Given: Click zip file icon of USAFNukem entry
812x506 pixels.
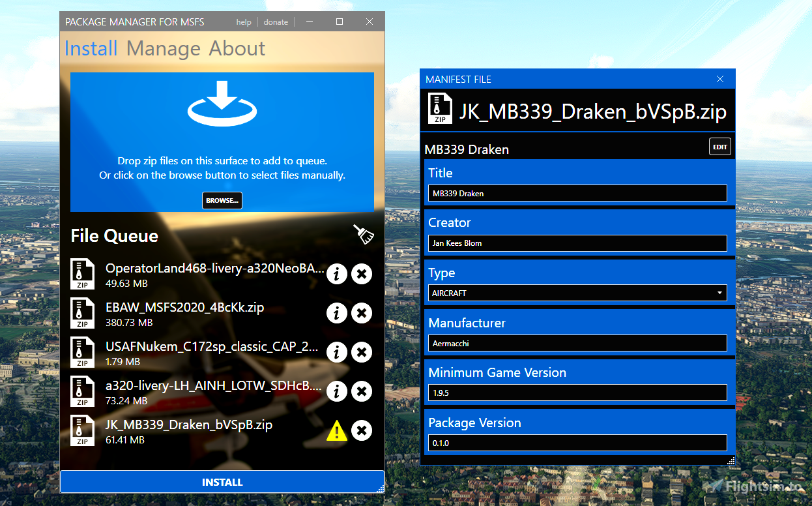Looking at the screenshot, I should (x=83, y=353).
